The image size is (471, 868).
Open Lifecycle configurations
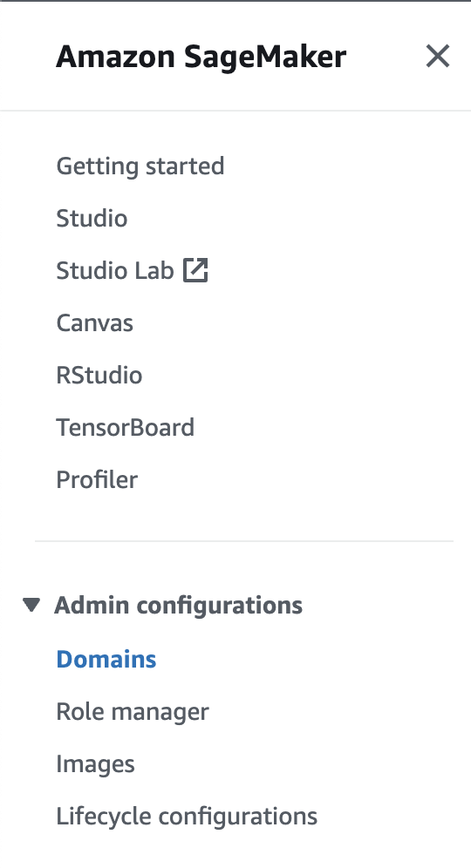[x=187, y=816]
